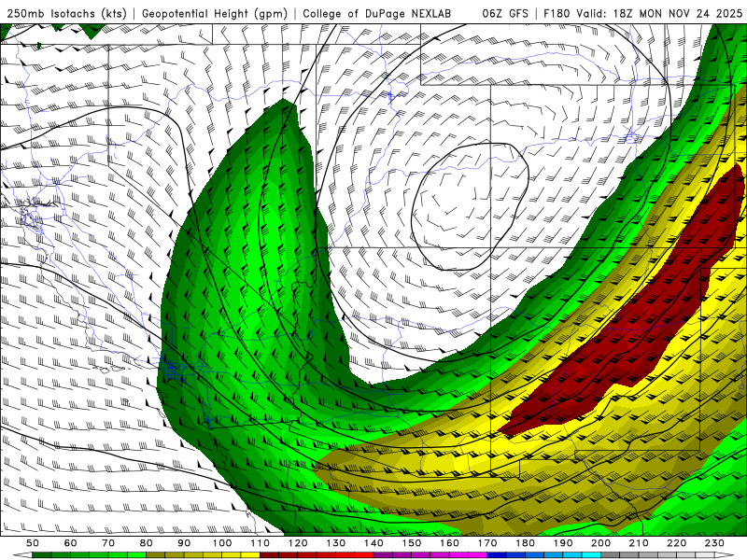
Task: Click the 150 value on the color scale
Action: (412, 543)
